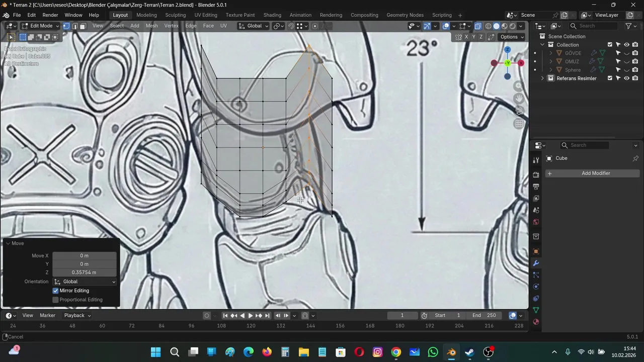Screen dimensions: 644x362
Task: Open the View Layer properties tab
Action: point(536,199)
